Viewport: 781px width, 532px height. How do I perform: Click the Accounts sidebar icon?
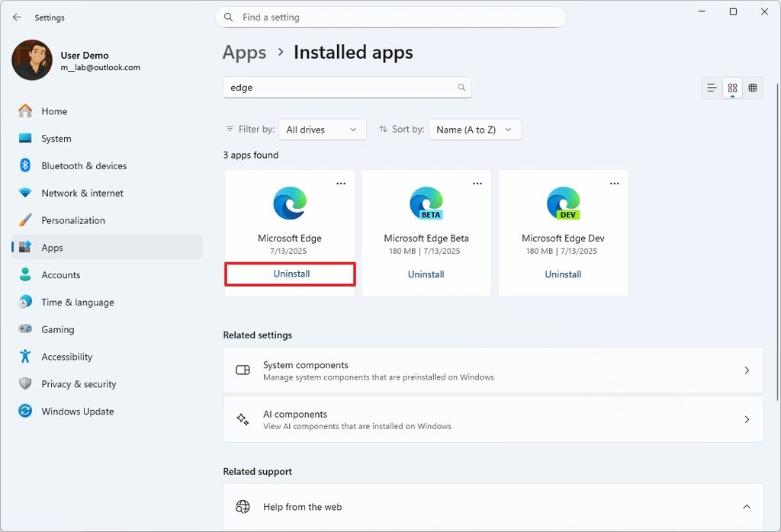25,274
